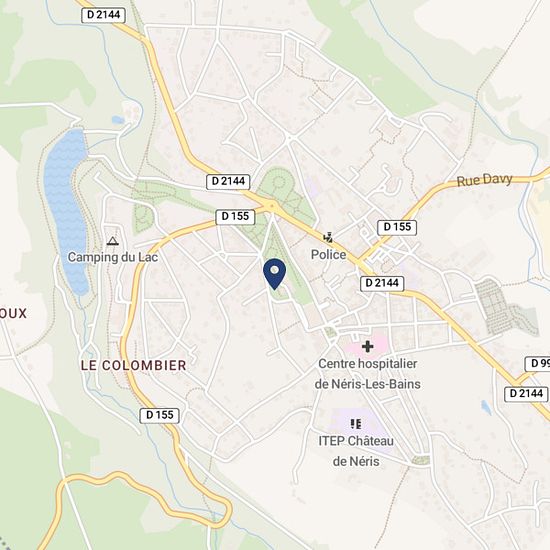Click the Rue Davy street label
This screenshot has width=550, height=550.
tap(484, 180)
